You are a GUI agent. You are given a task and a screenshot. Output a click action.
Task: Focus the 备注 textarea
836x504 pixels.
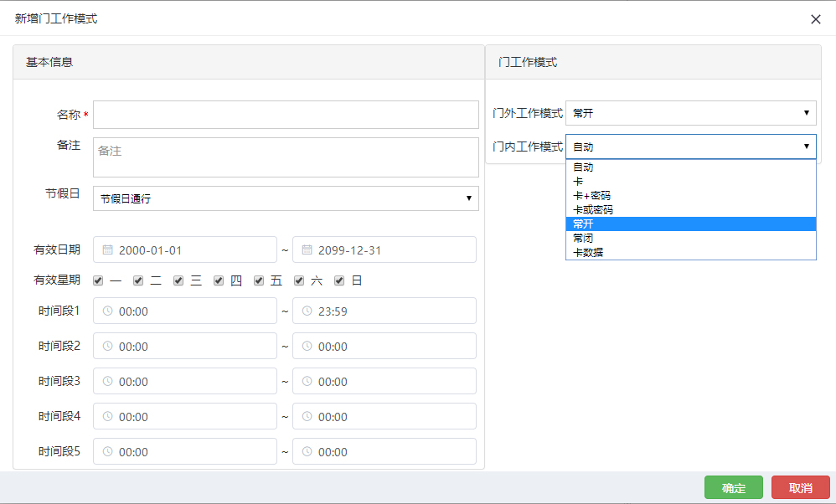pyautogui.click(x=286, y=157)
